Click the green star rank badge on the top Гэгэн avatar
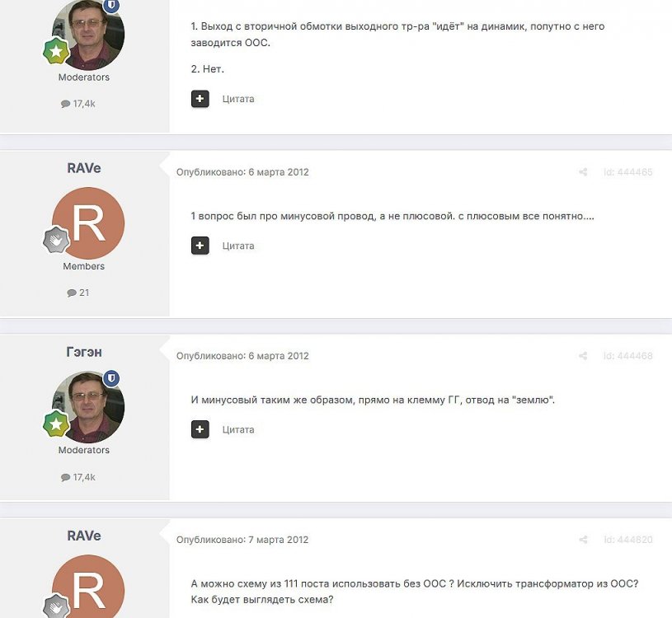This screenshot has width=672, height=618. click(56, 50)
